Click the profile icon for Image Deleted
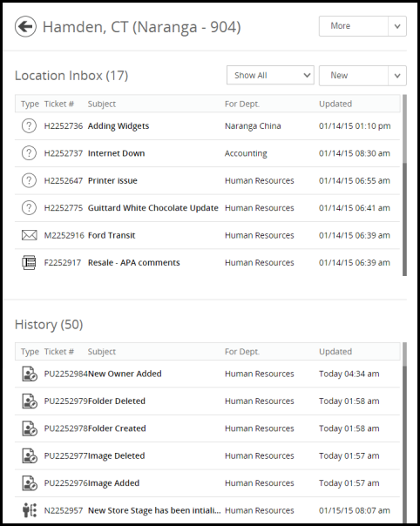Viewport: 420px width, 526px height. pos(30,455)
